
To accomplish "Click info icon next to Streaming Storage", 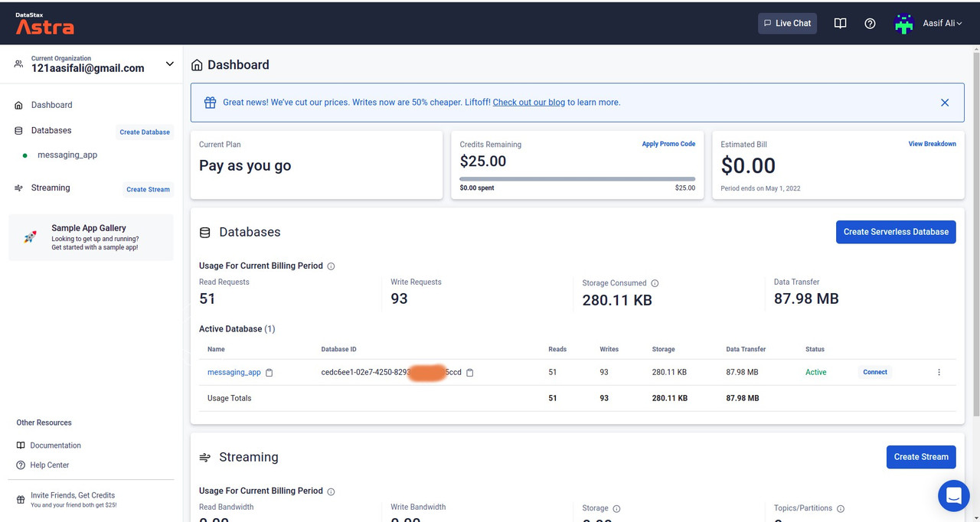I will pos(616,509).
